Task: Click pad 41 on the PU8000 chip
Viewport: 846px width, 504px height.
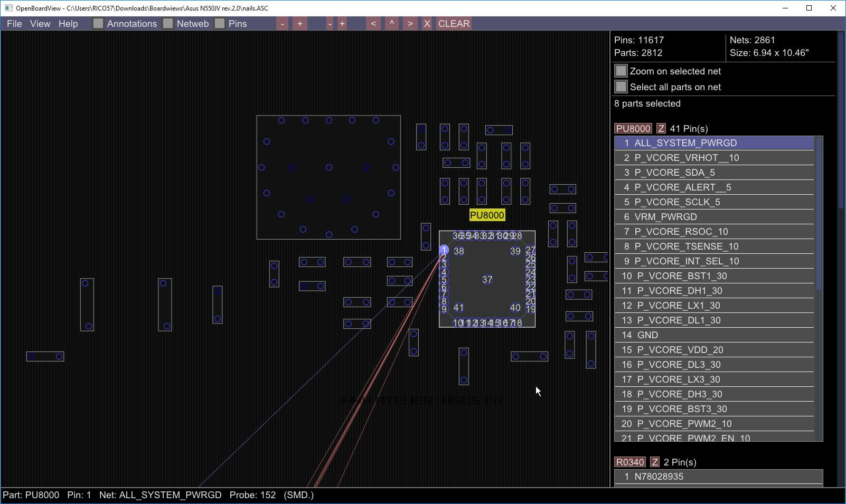Action: coord(459,308)
